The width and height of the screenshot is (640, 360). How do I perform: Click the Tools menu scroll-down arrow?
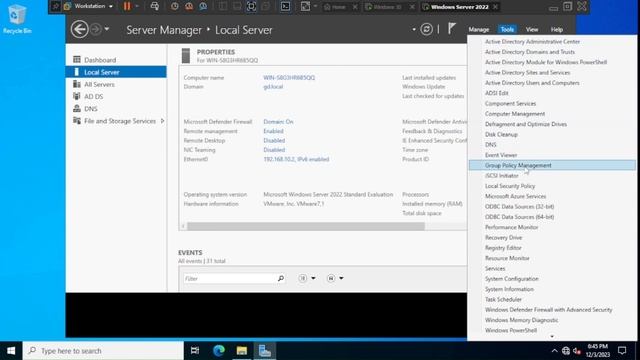tap(552, 337)
